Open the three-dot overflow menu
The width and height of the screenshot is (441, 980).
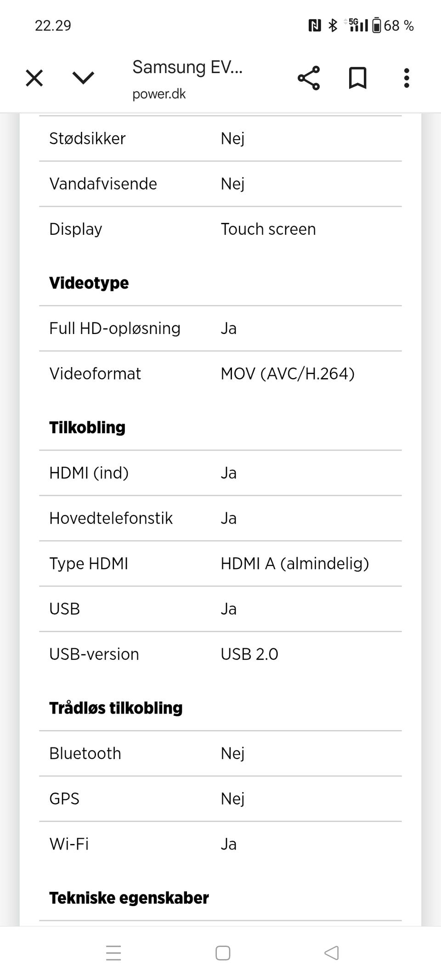pos(406,78)
